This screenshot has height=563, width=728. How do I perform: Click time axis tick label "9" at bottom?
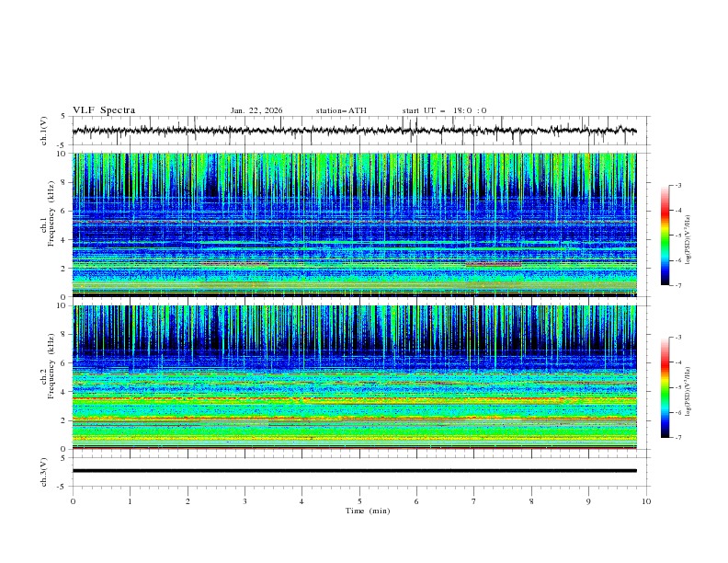pos(588,501)
